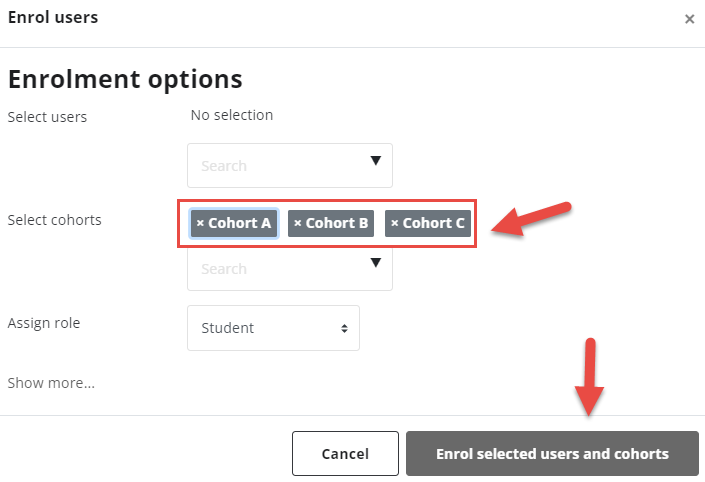Focus the Select users search field

pyautogui.click(x=290, y=165)
